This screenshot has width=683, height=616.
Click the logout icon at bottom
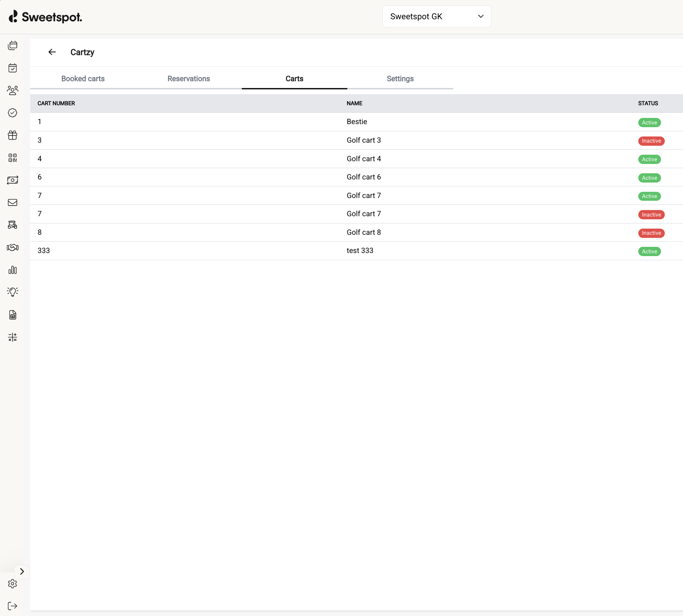point(12,606)
